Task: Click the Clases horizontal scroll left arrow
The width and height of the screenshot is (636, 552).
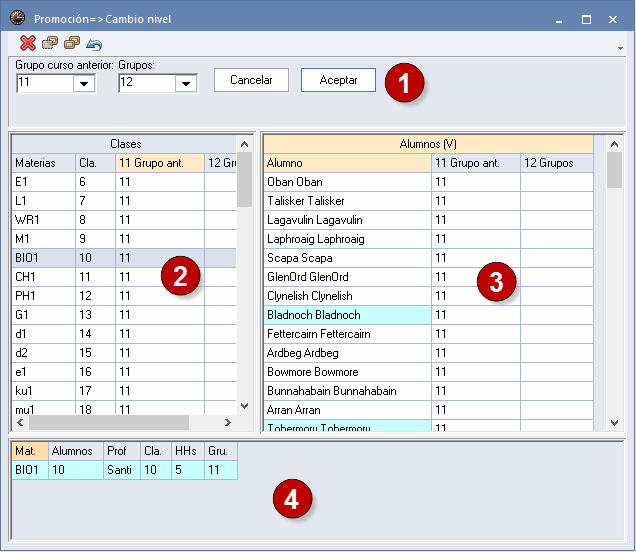Action: pos(20,423)
